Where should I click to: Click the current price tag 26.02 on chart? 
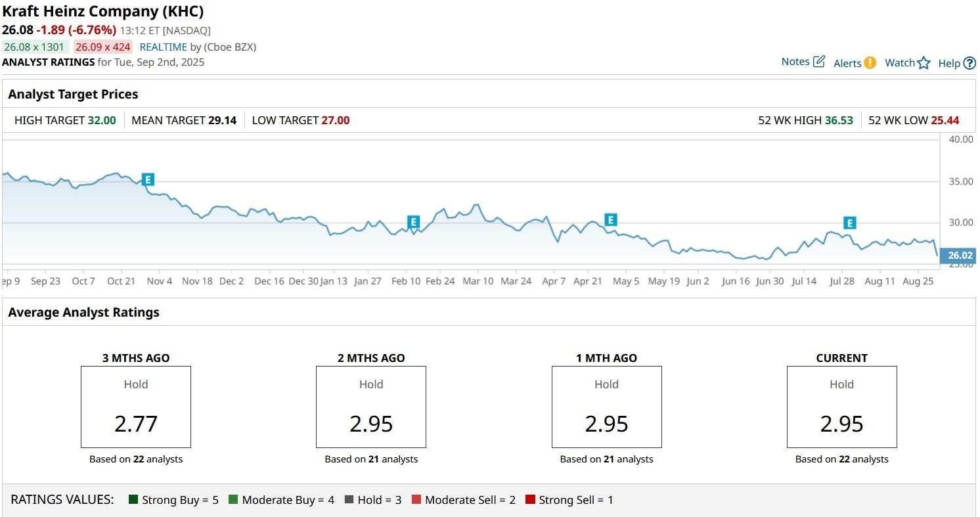tap(959, 256)
